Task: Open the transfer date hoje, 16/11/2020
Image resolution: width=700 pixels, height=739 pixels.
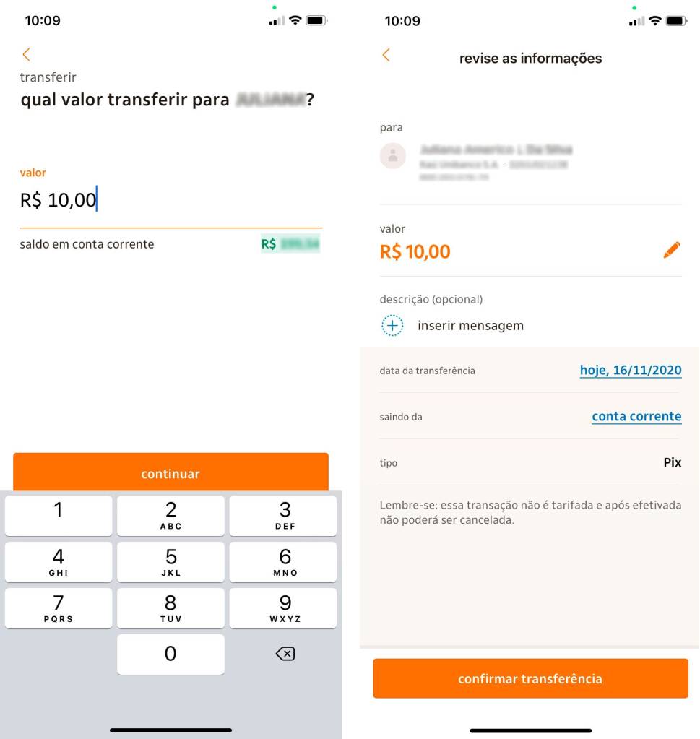Action: pyautogui.click(x=630, y=371)
